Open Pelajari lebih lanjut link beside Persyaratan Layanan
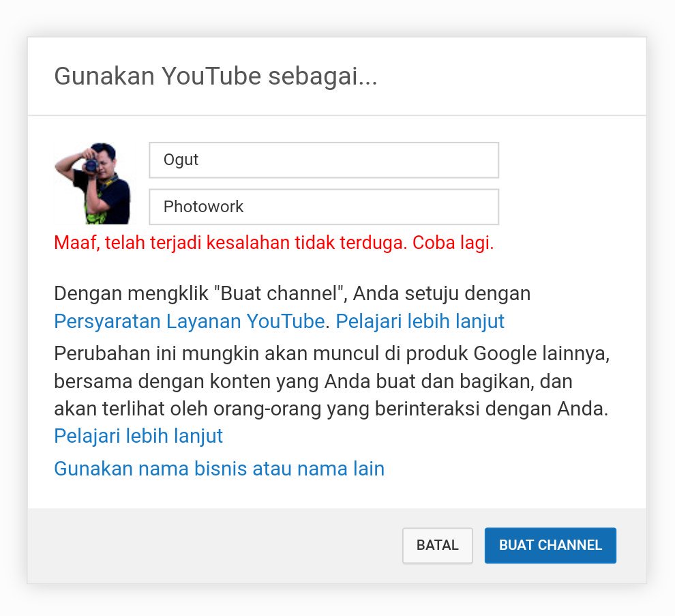The width and height of the screenshot is (675, 616). (x=420, y=321)
